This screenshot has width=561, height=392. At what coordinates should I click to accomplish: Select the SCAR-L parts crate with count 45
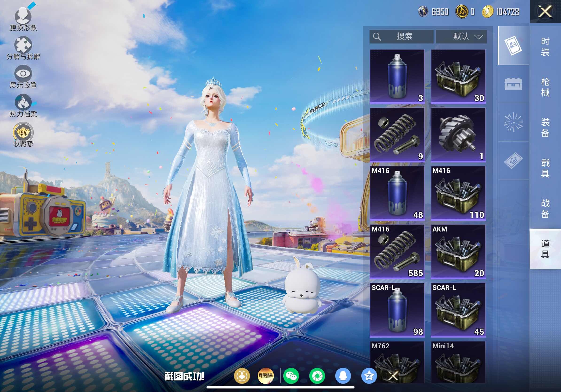click(x=458, y=310)
